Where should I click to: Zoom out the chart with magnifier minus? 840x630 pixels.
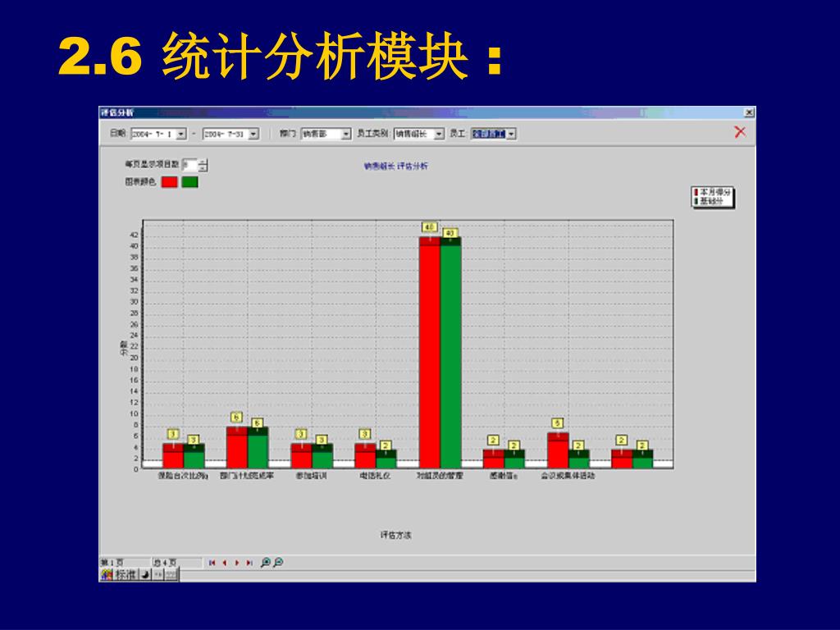[x=278, y=563]
